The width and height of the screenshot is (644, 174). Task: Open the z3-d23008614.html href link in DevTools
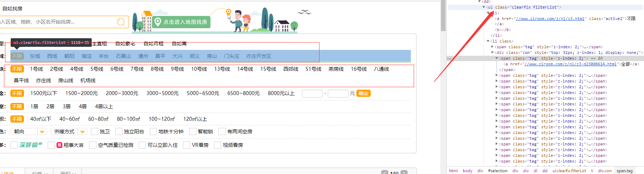coord(570,64)
